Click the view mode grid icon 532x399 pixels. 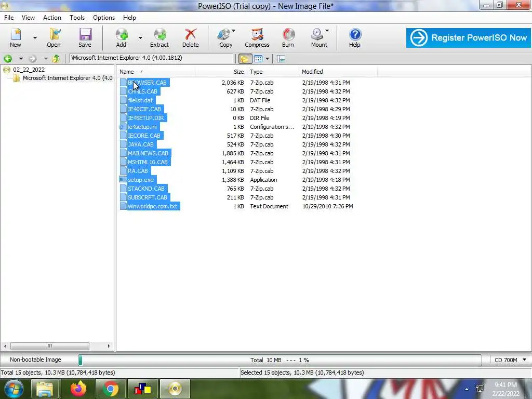258,59
